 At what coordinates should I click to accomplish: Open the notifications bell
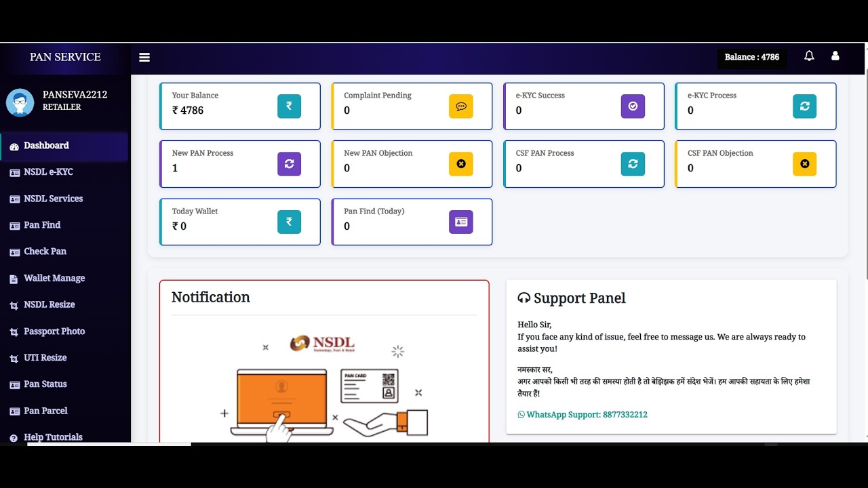809,56
